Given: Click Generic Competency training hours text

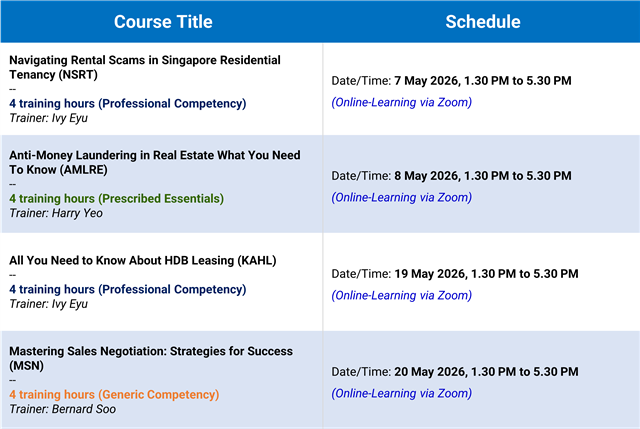Looking at the screenshot, I should pos(114,394).
